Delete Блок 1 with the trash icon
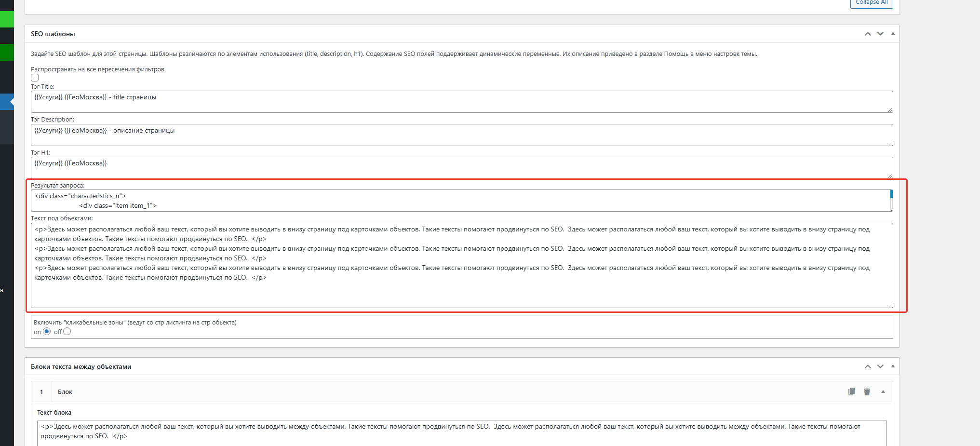 point(867,392)
